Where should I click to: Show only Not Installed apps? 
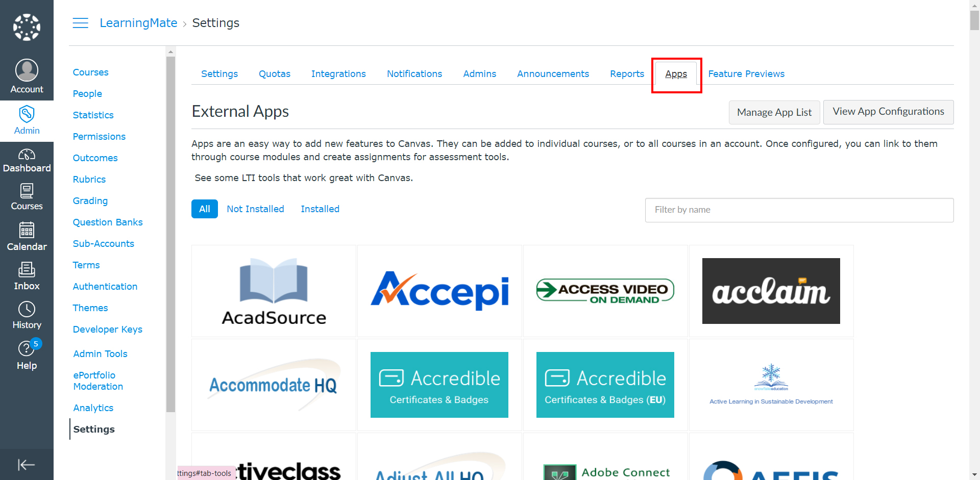pyautogui.click(x=255, y=209)
